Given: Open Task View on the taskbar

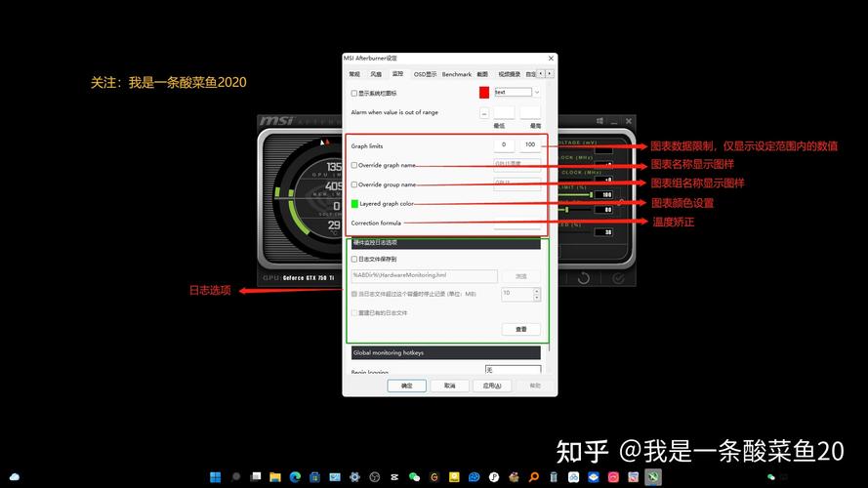Looking at the screenshot, I should click(256, 477).
